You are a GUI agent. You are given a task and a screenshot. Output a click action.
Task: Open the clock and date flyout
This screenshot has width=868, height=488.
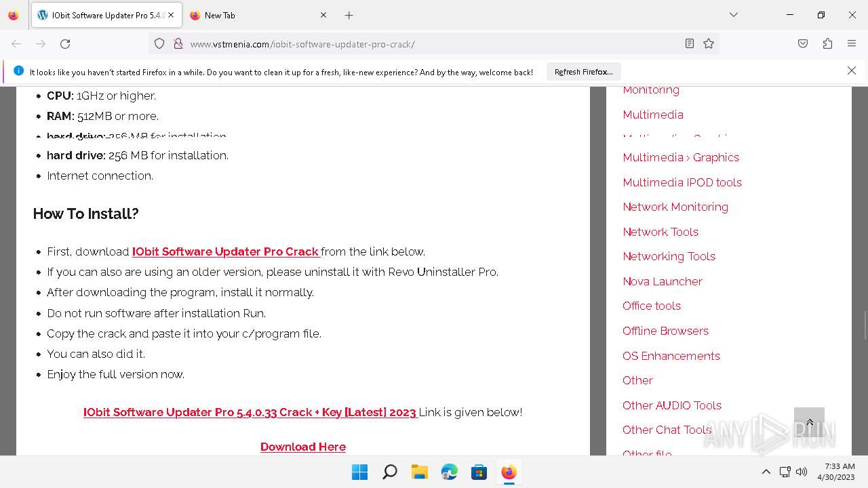[x=836, y=472]
